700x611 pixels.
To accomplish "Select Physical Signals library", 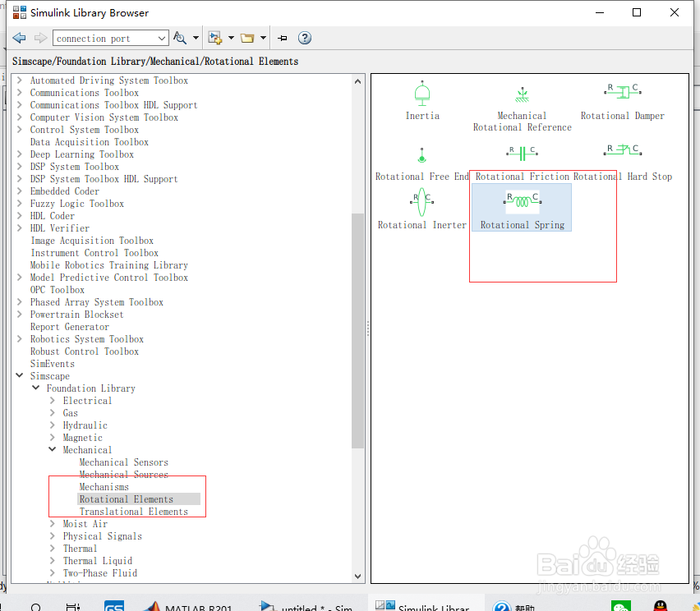I will click(102, 536).
